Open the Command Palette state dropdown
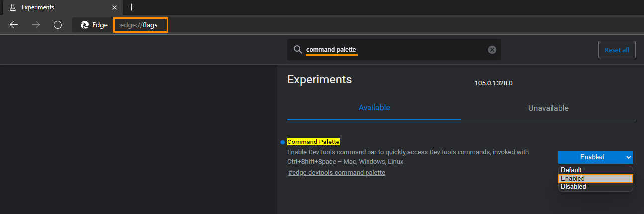 pos(596,157)
